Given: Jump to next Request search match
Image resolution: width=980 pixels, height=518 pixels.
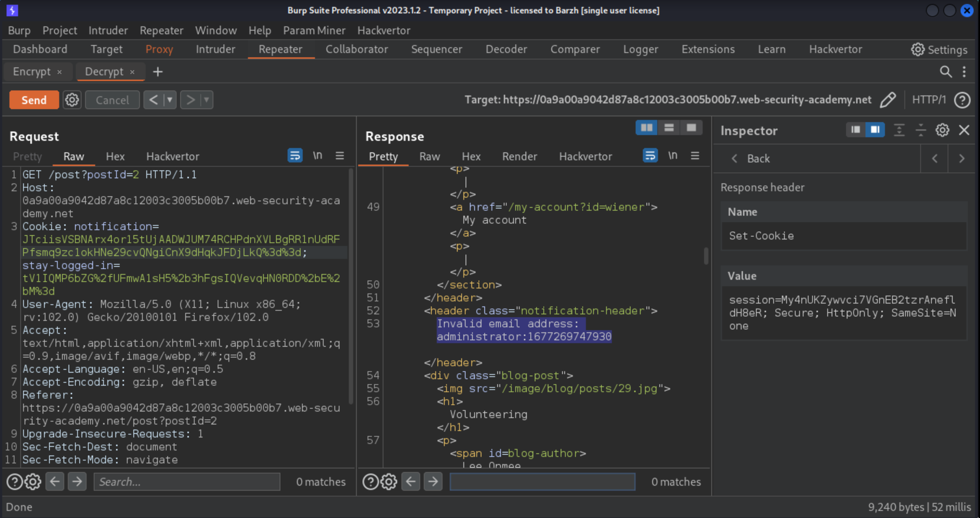Looking at the screenshot, I should point(77,482).
